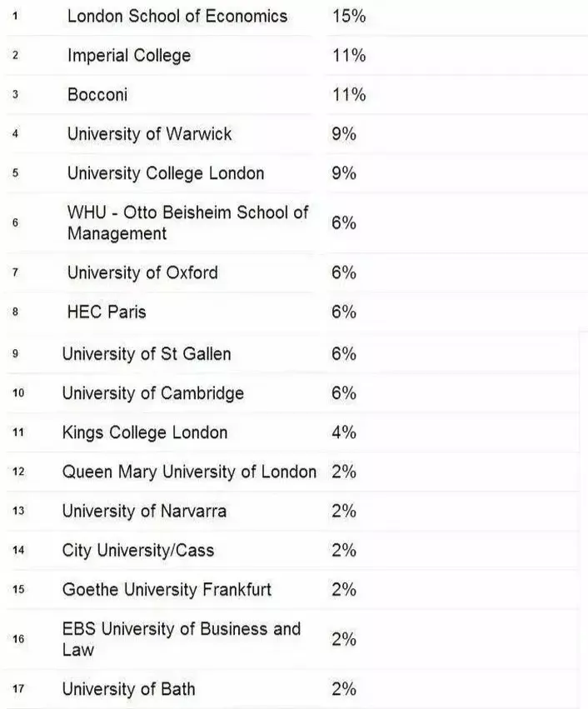Select City University/Cass entry
The image size is (588, 709).
[x=137, y=551]
